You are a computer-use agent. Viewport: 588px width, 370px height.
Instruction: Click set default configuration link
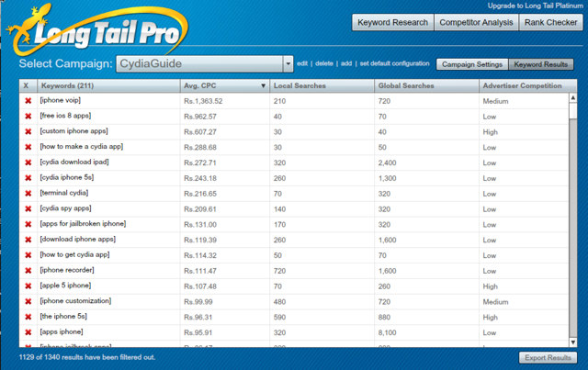pos(394,63)
